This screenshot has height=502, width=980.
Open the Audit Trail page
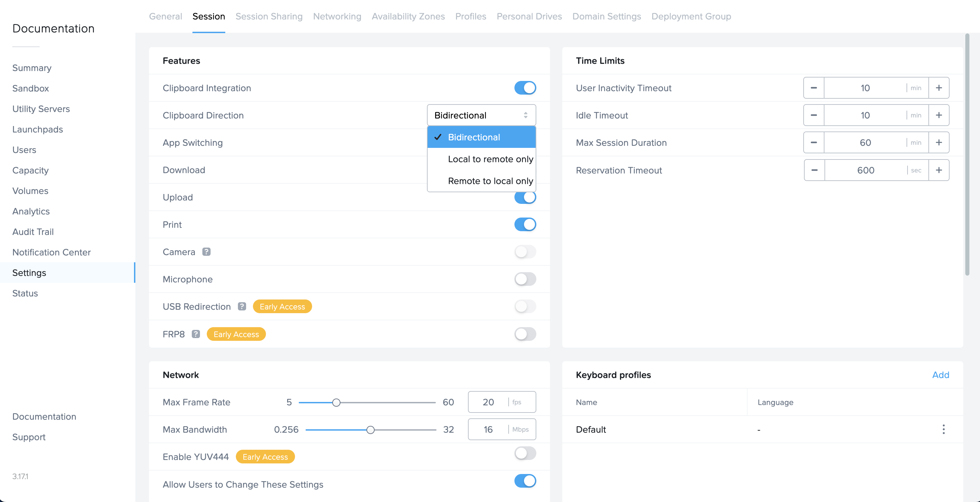(33, 232)
